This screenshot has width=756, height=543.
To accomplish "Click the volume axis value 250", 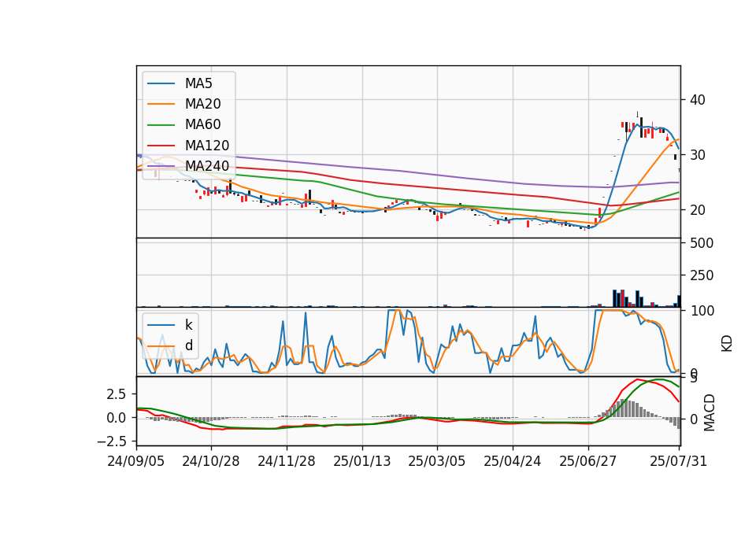I will [x=702, y=275].
